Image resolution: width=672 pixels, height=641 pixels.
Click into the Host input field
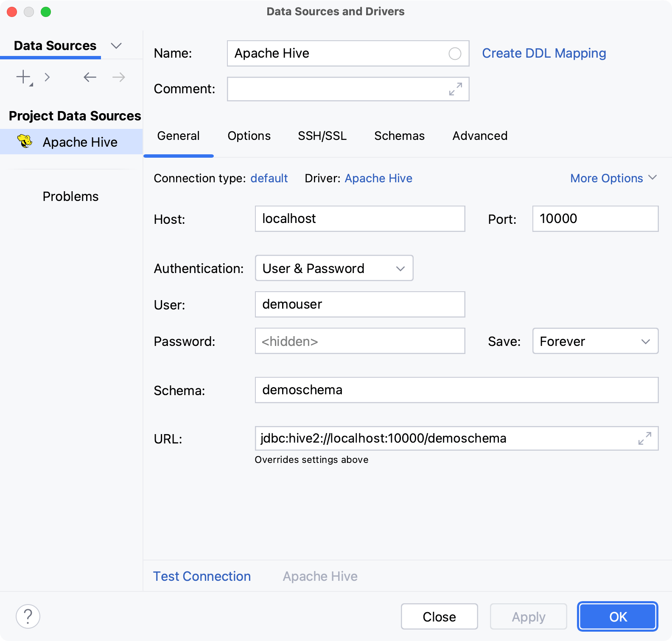pos(360,219)
